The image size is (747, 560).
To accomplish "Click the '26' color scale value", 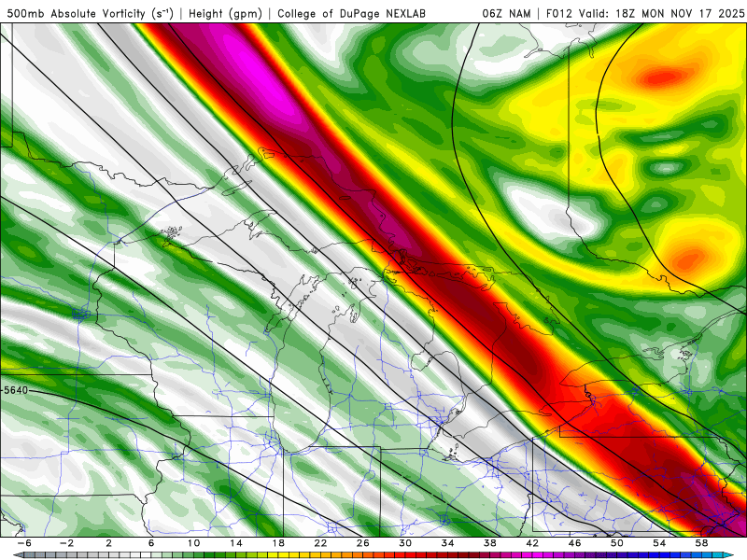I will click(363, 543).
